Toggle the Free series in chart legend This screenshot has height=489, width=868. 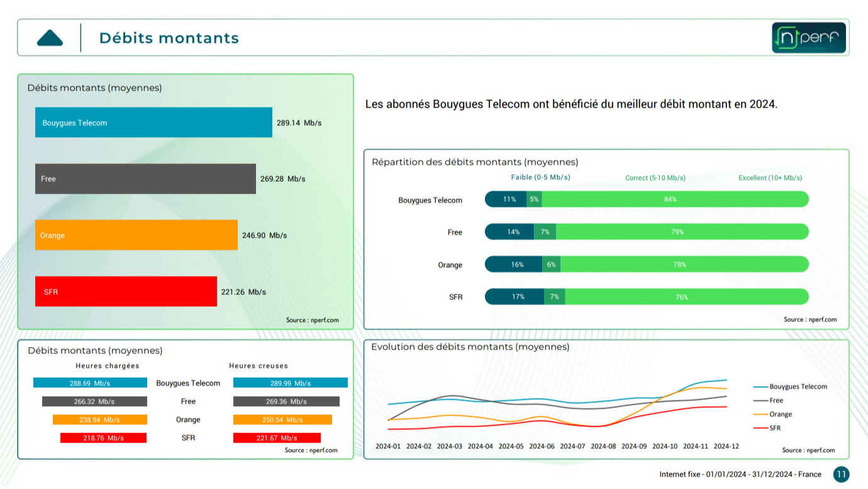(x=776, y=400)
